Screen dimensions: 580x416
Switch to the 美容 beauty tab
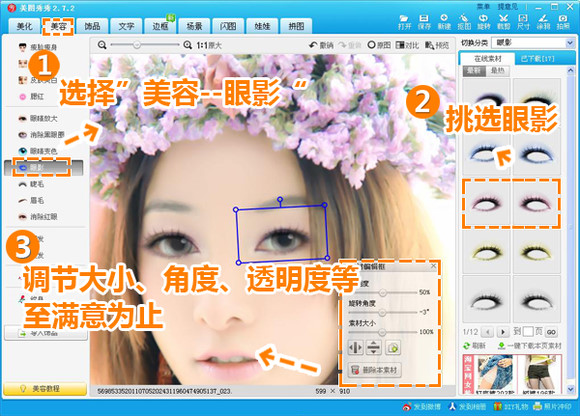(x=58, y=26)
